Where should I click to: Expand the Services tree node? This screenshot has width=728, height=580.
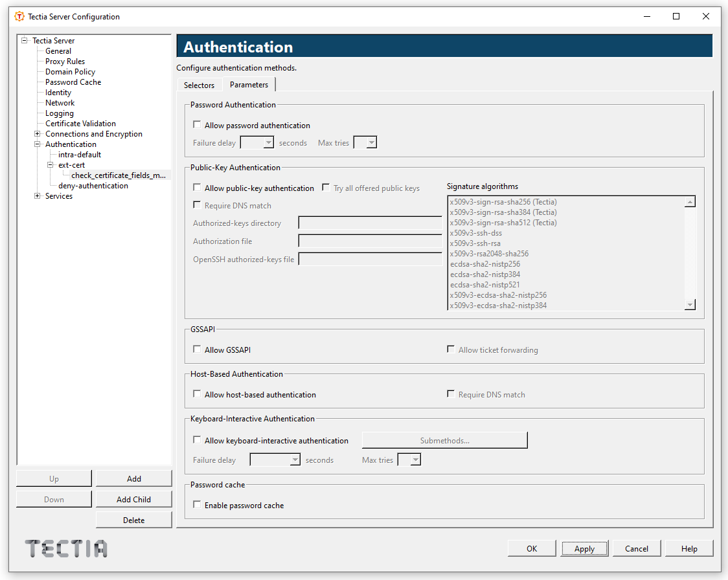[38, 195]
